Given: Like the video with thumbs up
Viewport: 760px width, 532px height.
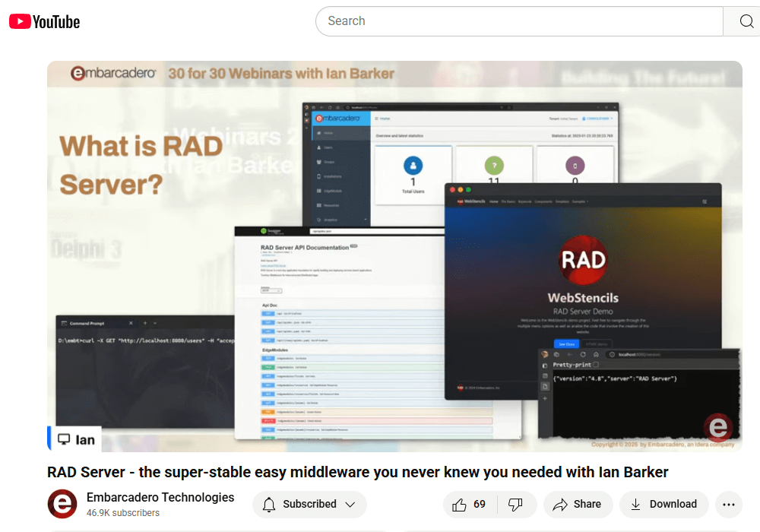Looking at the screenshot, I should (459, 505).
